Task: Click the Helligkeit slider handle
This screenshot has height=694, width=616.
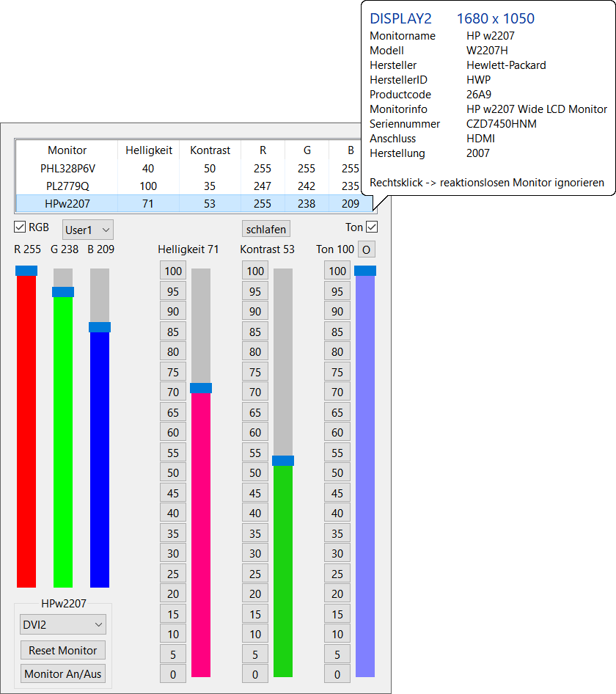Action: click(201, 388)
